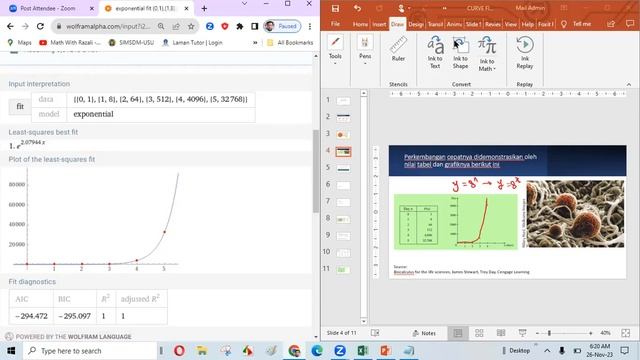Click the PowerPoint Share icon
This screenshot has height=360, width=640.
click(611, 24)
